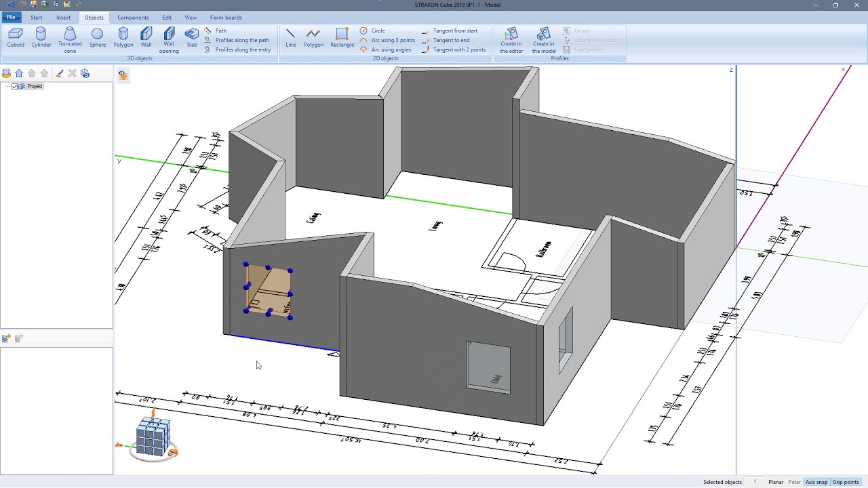Click the eye visibility icon in the tree toolbar
This screenshot has width=868, height=488.
pos(85,73)
